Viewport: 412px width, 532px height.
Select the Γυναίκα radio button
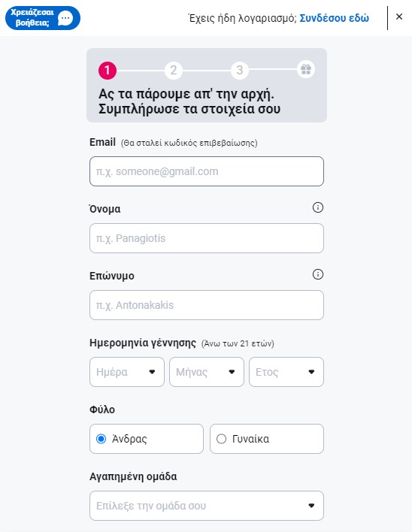(221, 439)
